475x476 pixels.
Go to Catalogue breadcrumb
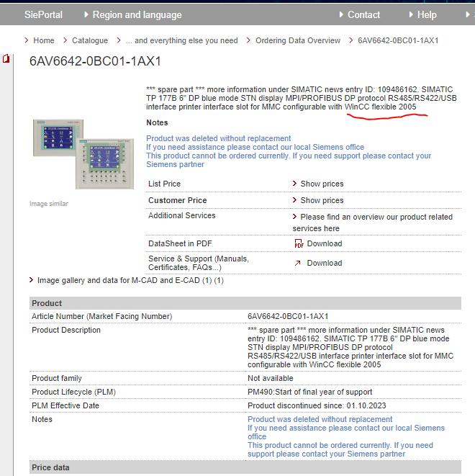click(90, 40)
